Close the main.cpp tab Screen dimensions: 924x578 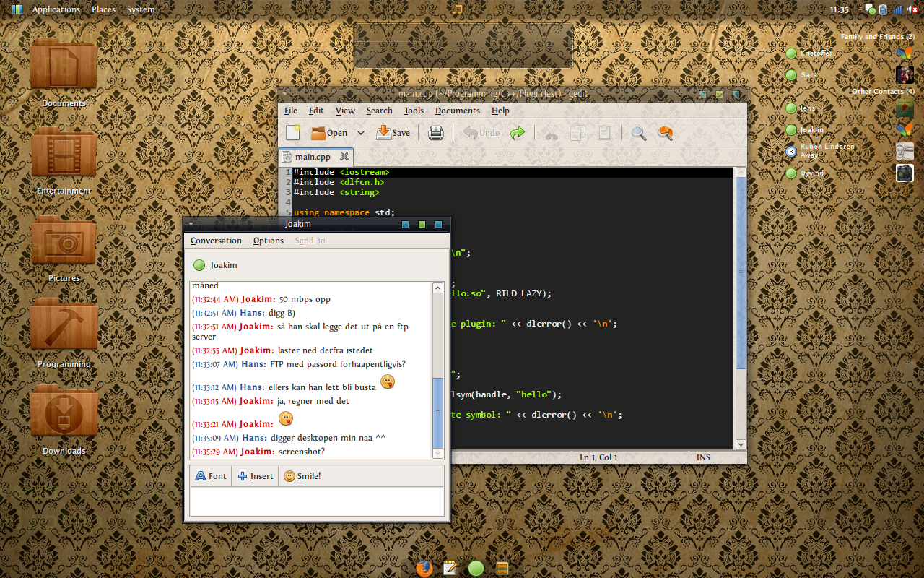click(x=344, y=156)
